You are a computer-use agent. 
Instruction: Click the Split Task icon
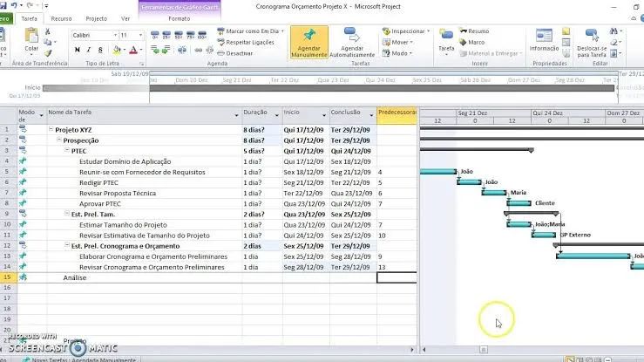[x=182, y=50]
